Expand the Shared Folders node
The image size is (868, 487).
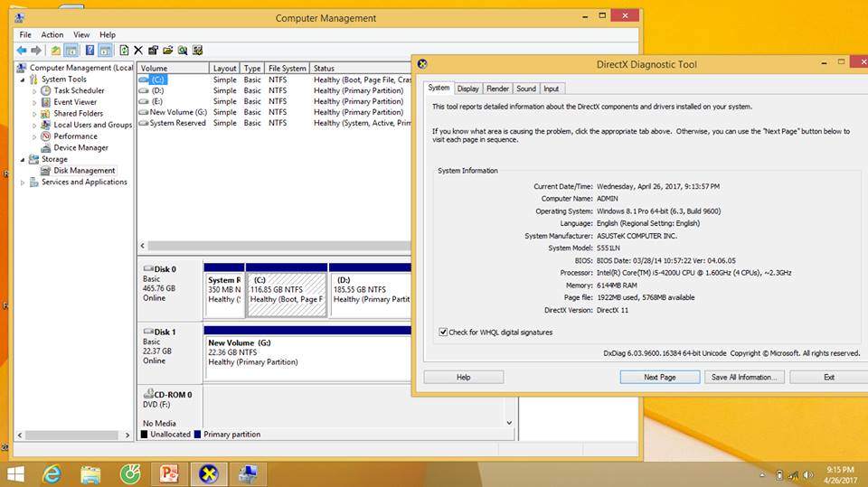pos(34,114)
